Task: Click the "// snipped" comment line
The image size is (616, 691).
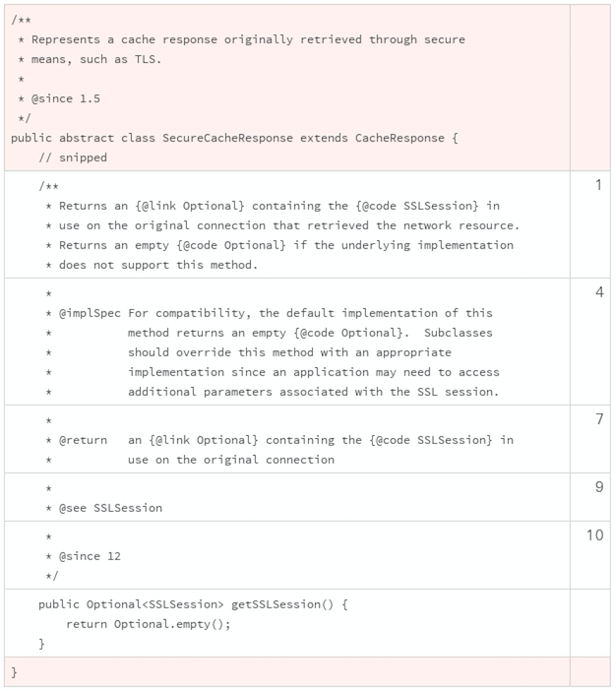Action: (73, 157)
